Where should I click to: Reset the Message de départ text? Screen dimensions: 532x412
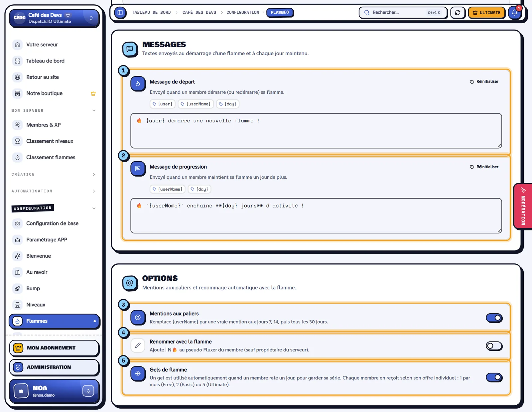[x=484, y=81]
